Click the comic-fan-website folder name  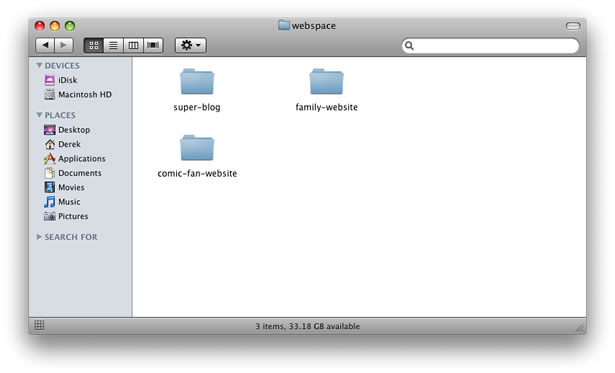pos(197,174)
